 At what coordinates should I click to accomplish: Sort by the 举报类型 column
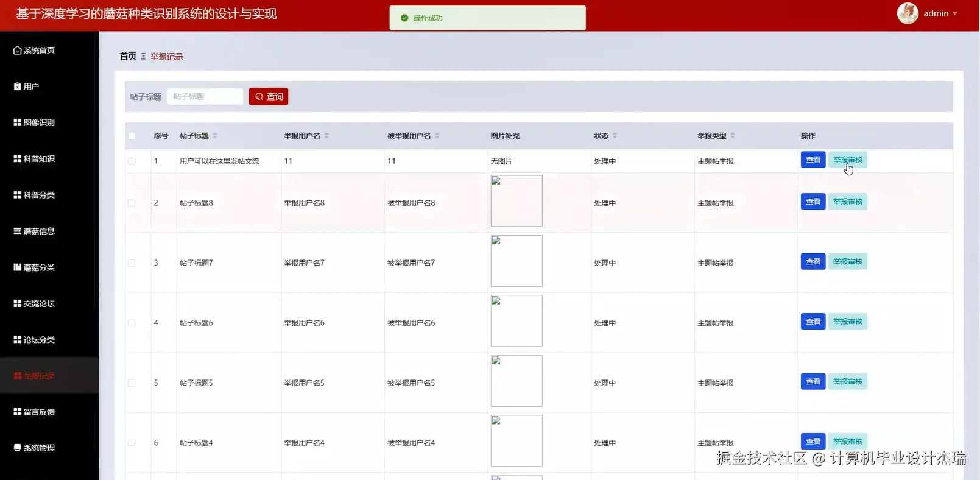click(x=733, y=136)
